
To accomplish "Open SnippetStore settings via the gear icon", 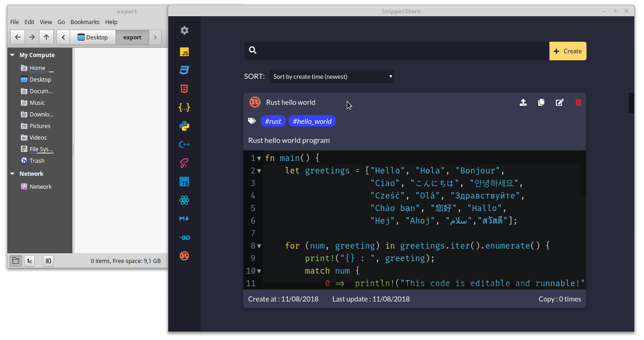I will (185, 31).
